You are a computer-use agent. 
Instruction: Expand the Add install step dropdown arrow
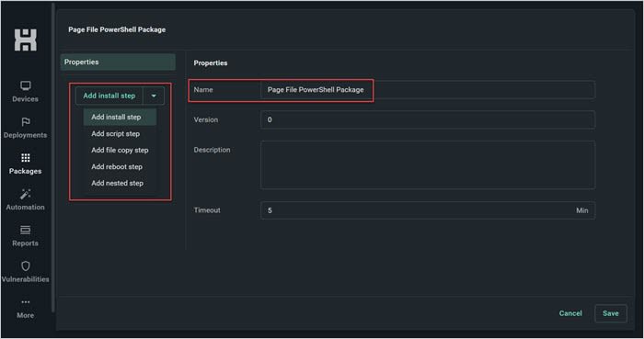pyautogui.click(x=154, y=96)
